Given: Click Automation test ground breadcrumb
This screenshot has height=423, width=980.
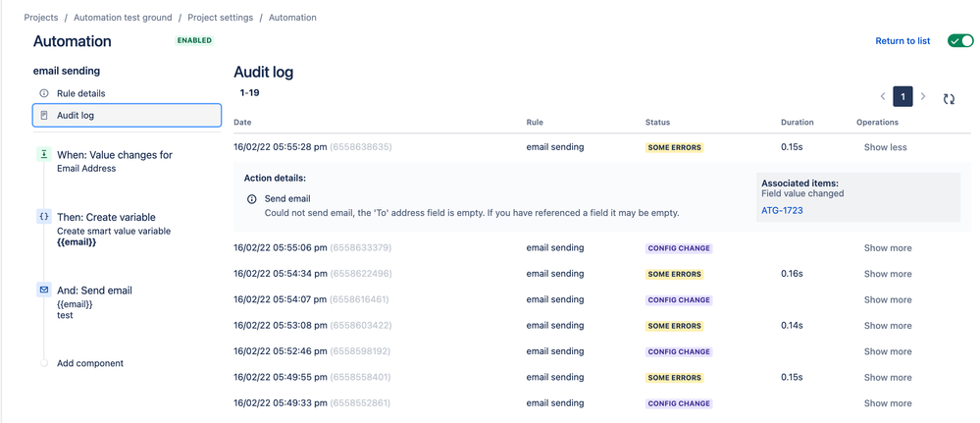Looking at the screenshot, I should [x=124, y=18].
